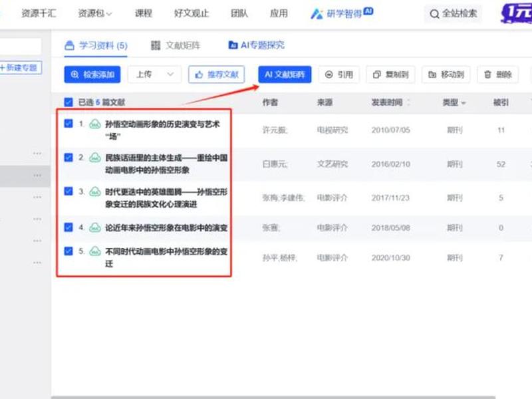The image size is (532, 399).
Task: Open article title 不同时代动画电影中孙悟空形象的变迁
Action: [x=166, y=257]
